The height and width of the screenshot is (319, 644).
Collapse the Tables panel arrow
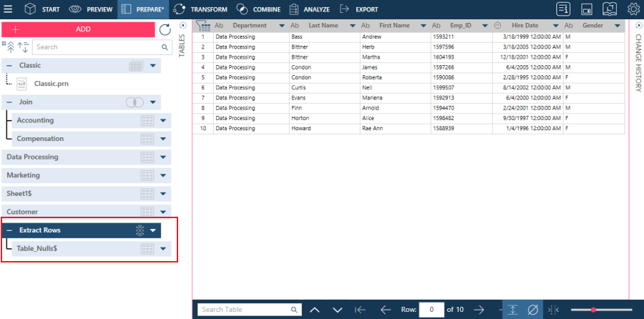pyautogui.click(x=182, y=26)
